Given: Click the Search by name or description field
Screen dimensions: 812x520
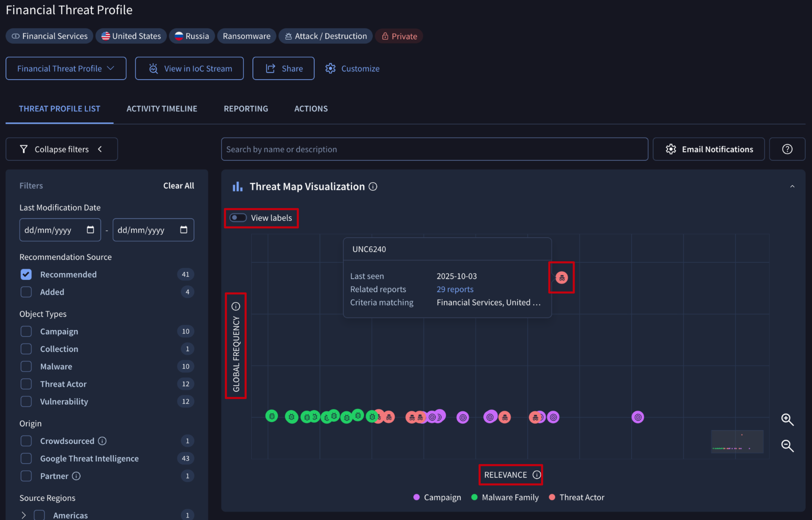Looking at the screenshot, I should (434, 149).
